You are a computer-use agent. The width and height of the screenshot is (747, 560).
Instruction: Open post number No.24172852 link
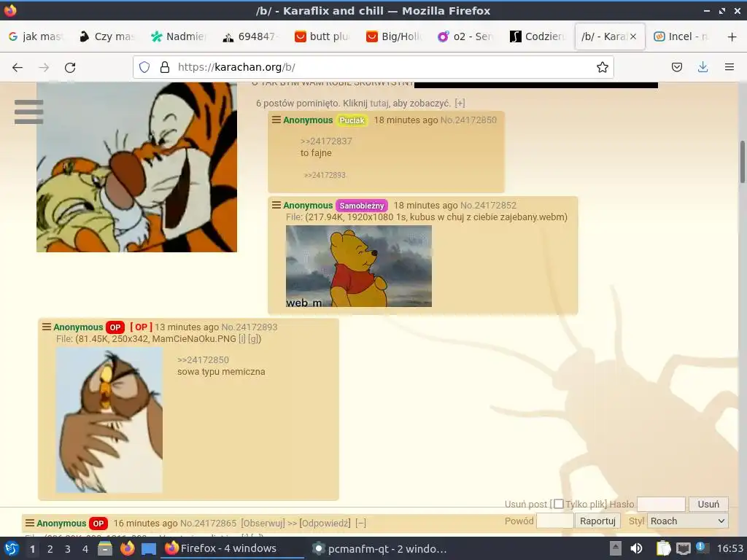pos(488,205)
